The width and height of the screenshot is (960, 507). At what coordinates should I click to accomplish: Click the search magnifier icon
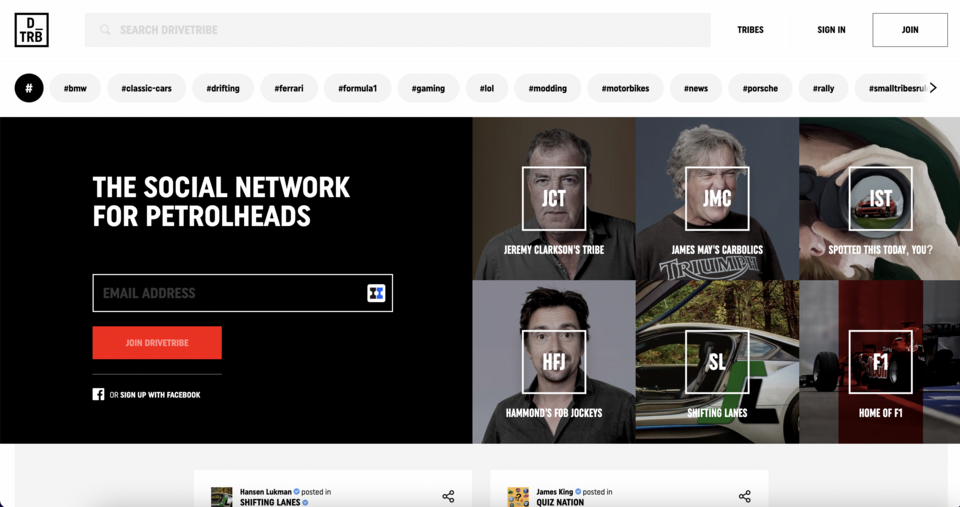[x=105, y=30]
